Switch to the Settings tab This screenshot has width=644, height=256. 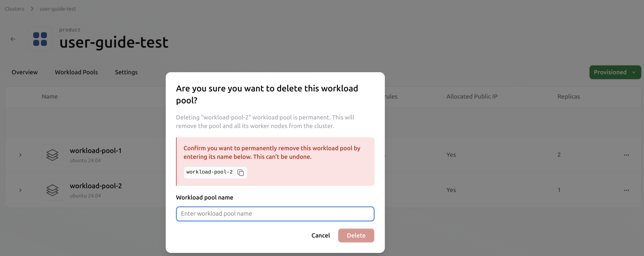126,72
